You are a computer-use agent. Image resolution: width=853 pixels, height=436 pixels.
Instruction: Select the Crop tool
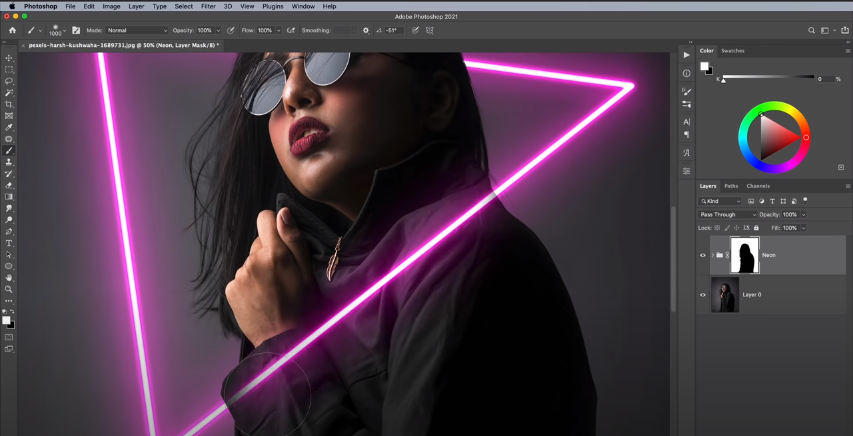pos(9,104)
